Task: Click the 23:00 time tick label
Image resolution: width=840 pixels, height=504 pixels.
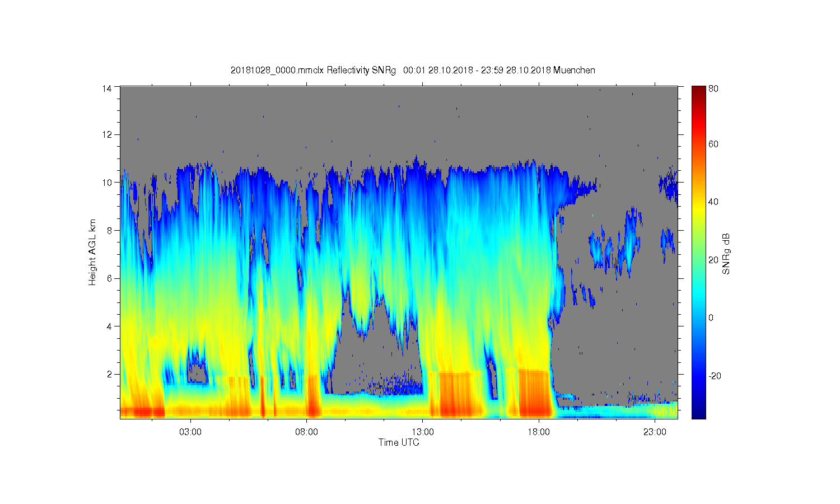Action: tap(655, 432)
